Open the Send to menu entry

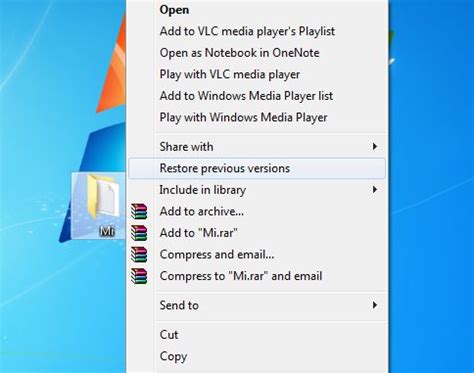[x=257, y=305]
